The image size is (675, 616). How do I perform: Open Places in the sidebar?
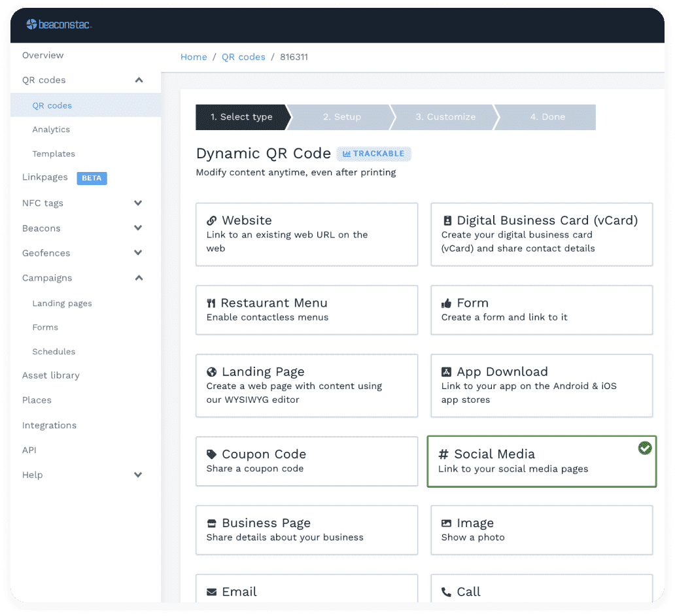[37, 400]
